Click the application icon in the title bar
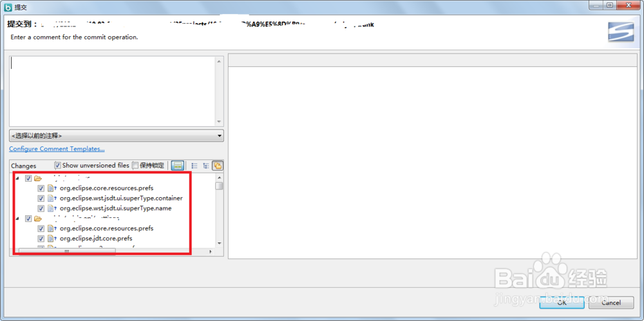Screen dimensions: 644x321 click(x=8, y=8)
